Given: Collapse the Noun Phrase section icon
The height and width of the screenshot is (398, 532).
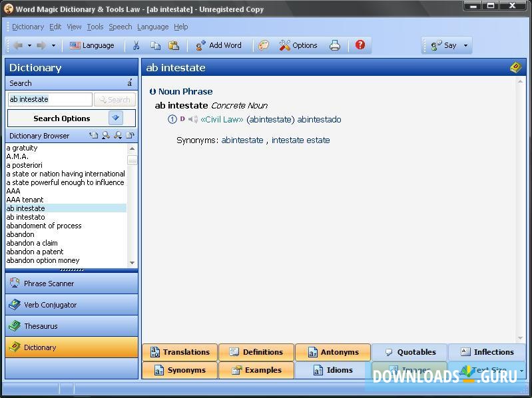Looking at the screenshot, I should point(152,92).
